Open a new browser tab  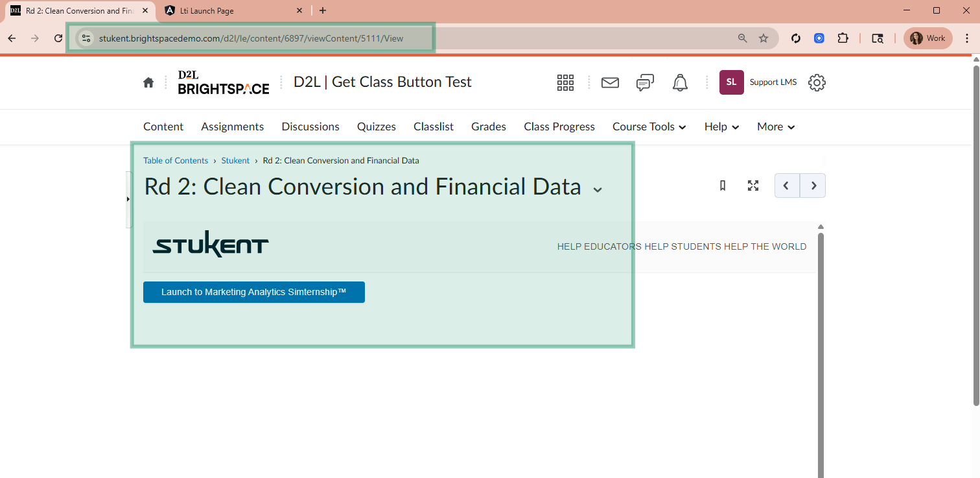coord(323,10)
